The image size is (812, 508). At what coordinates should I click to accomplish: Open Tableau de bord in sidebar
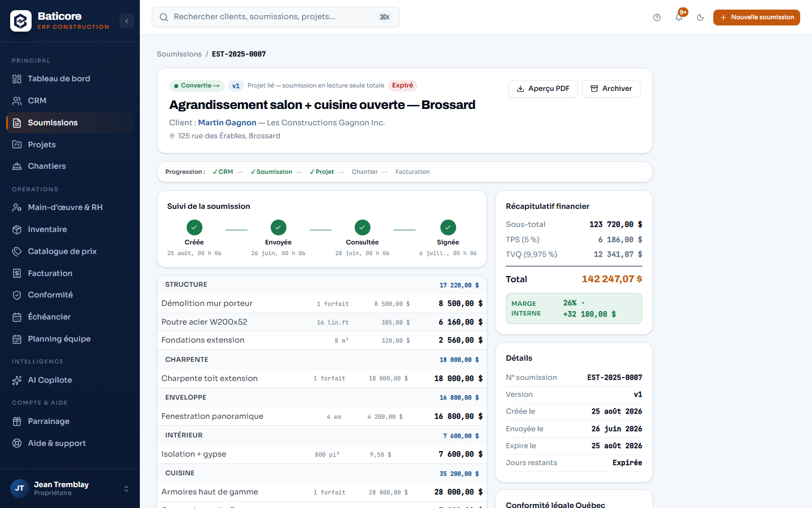coord(70,78)
